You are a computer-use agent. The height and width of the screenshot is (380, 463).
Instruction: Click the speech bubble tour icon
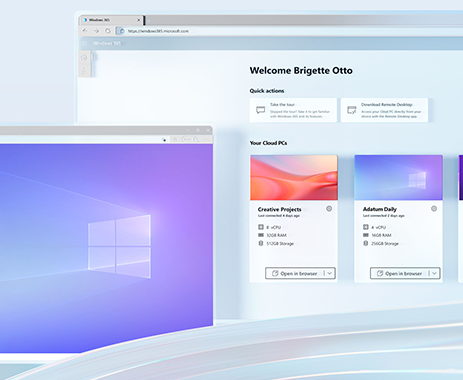coord(260,110)
